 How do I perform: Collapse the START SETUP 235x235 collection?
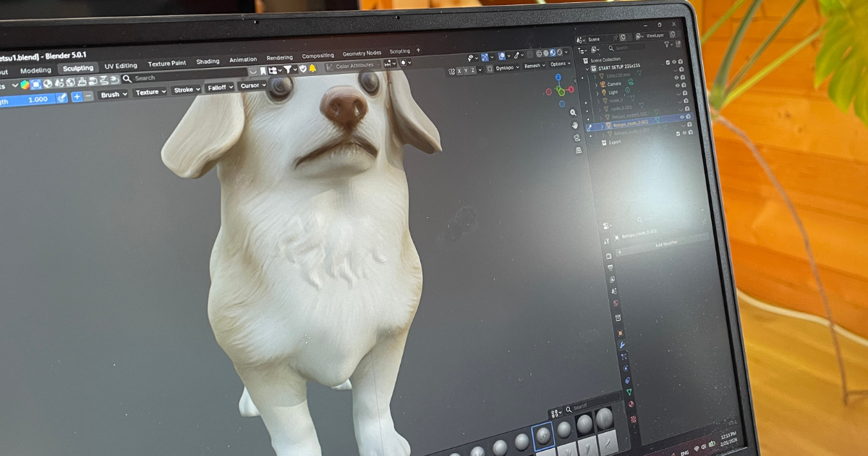click(x=587, y=69)
